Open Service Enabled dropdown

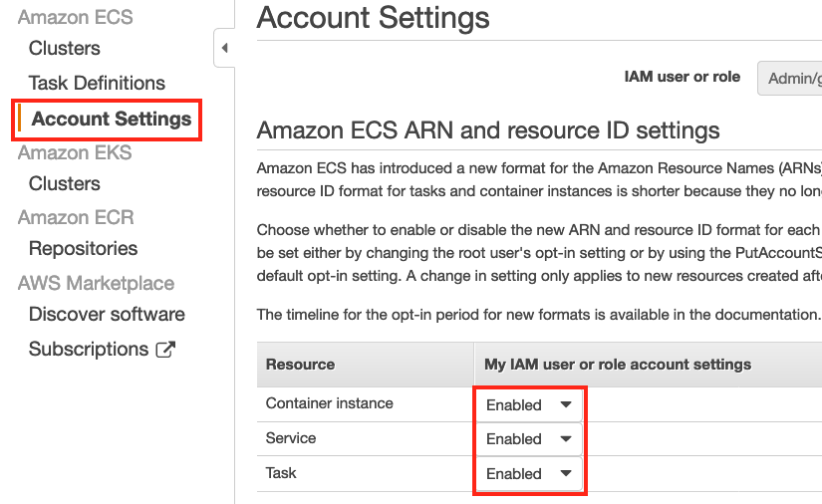pyautogui.click(x=529, y=439)
